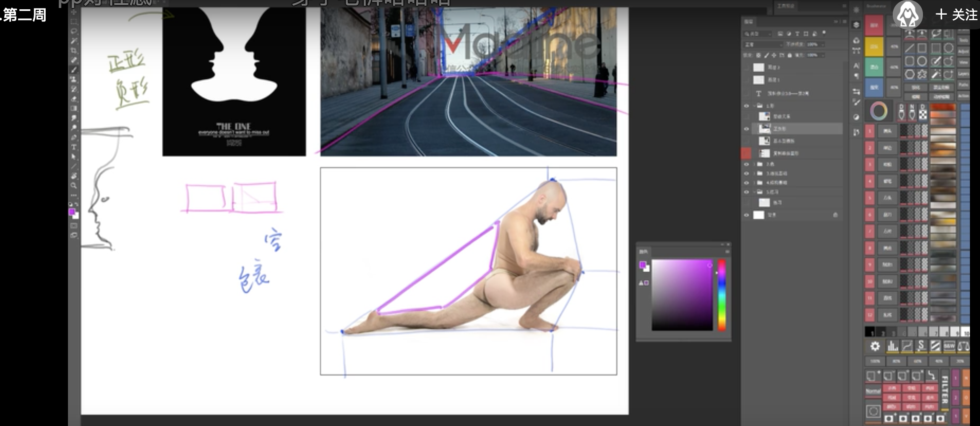The height and width of the screenshot is (426, 980).
Task: Hide the background layer
Action: pyautogui.click(x=746, y=215)
